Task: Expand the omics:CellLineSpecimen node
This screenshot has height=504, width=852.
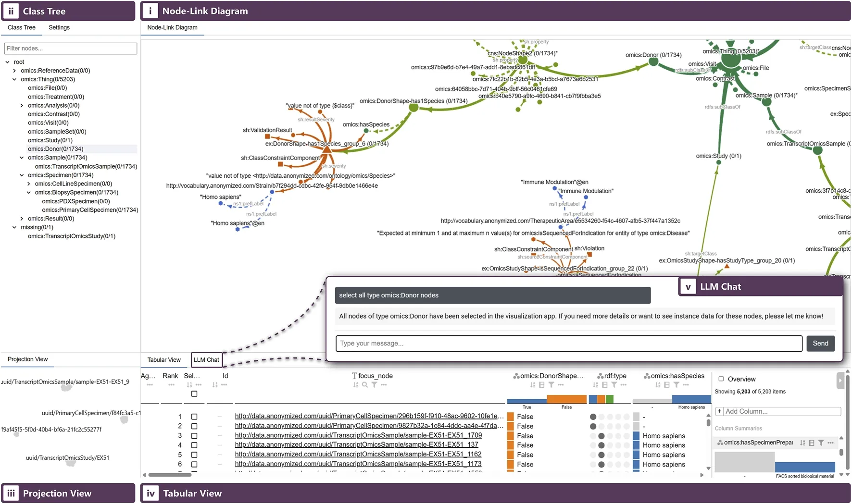Action: click(x=29, y=184)
